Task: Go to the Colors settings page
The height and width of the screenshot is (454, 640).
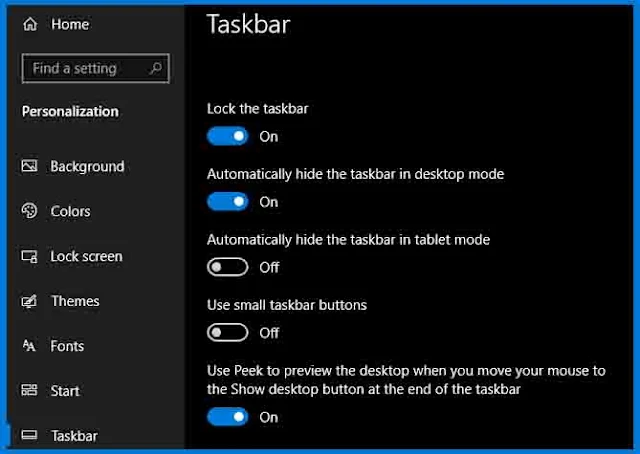Action: (71, 211)
